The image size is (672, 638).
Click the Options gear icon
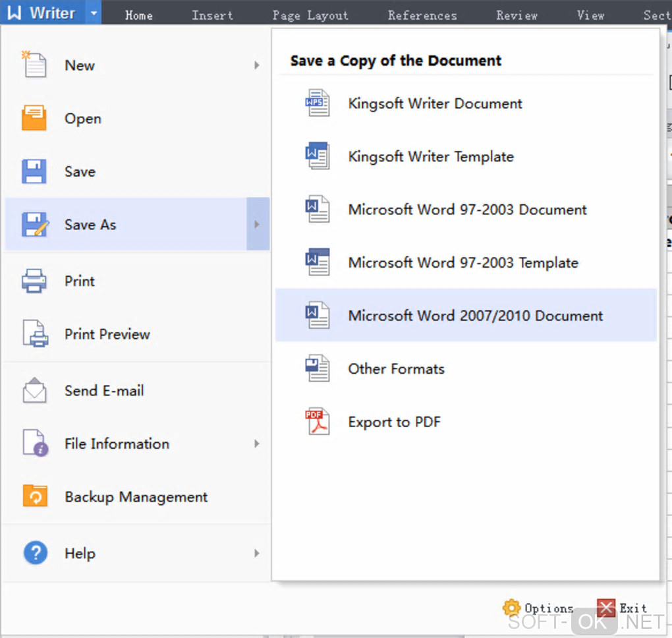coord(511,608)
